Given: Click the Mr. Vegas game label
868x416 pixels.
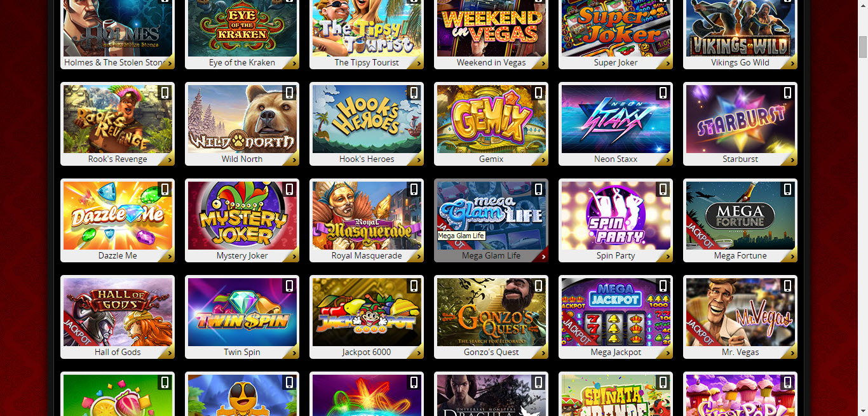Looking at the screenshot, I should coord(740,352).
